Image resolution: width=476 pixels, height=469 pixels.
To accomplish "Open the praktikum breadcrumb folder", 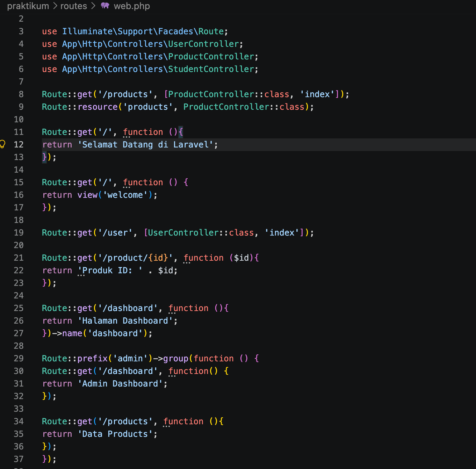I will 28,6.
